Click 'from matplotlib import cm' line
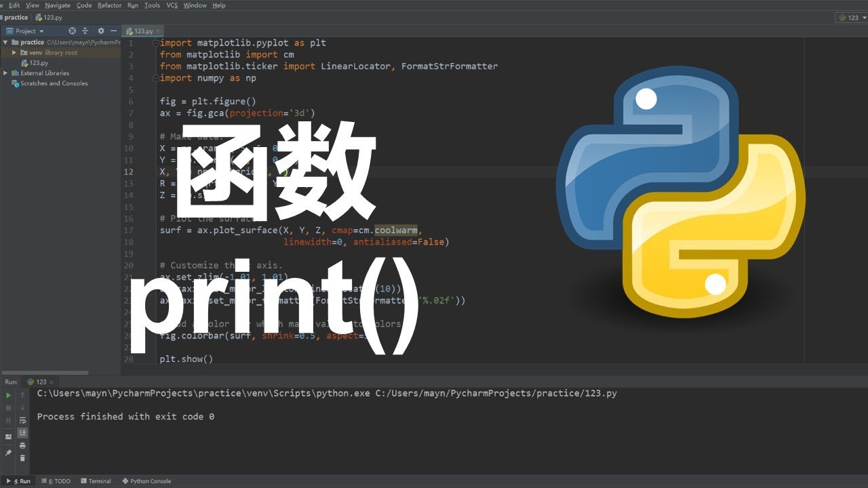868x488 pixels. (x=226, y=54)
